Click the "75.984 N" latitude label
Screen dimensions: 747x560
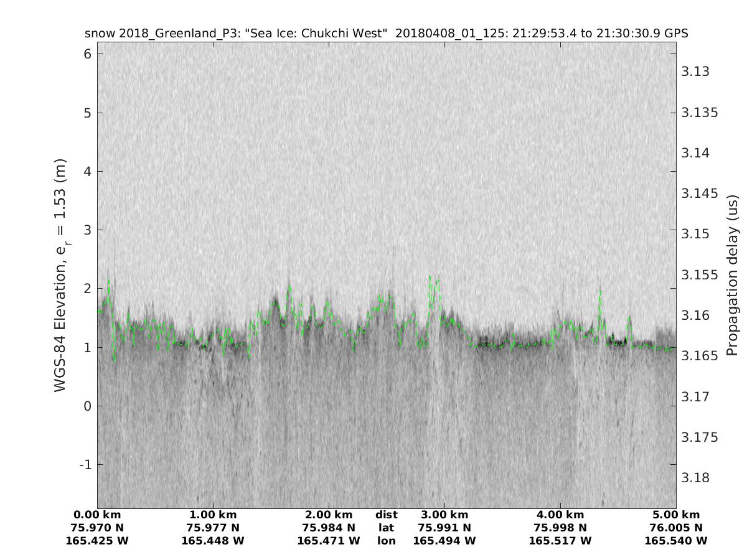[329, 528]
